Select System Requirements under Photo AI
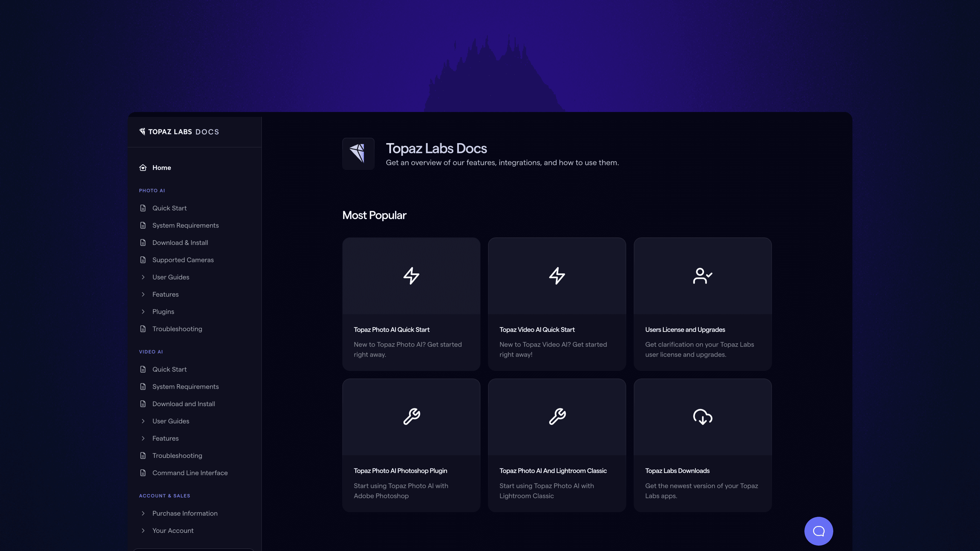980x551 pixels. click(185, 225)
